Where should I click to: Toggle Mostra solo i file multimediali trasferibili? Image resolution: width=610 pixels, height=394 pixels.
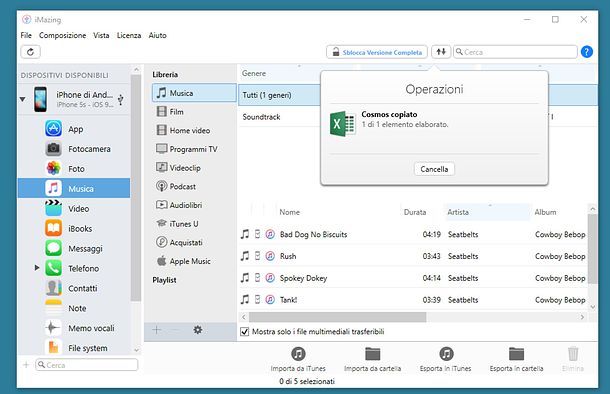[x=245, y=332]
